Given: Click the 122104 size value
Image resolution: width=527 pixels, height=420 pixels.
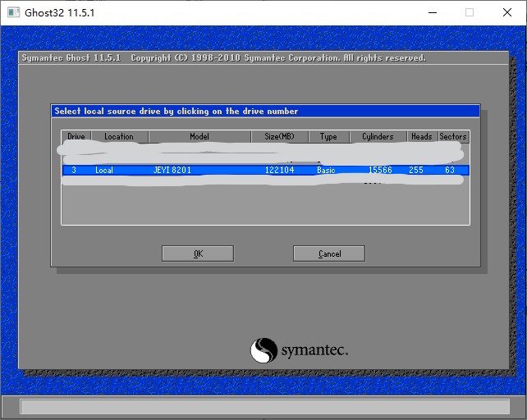Looking at the screenshot, I should [x=279, y=170].
